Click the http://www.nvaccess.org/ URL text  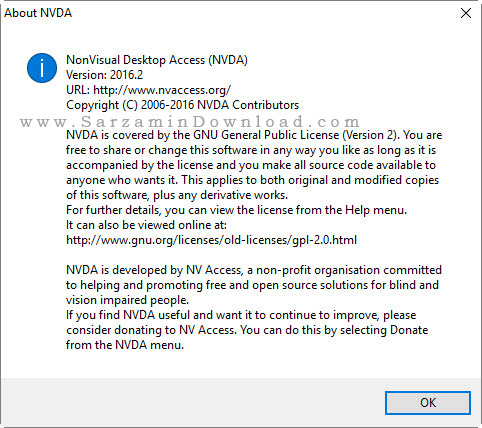tap(162, 90)
